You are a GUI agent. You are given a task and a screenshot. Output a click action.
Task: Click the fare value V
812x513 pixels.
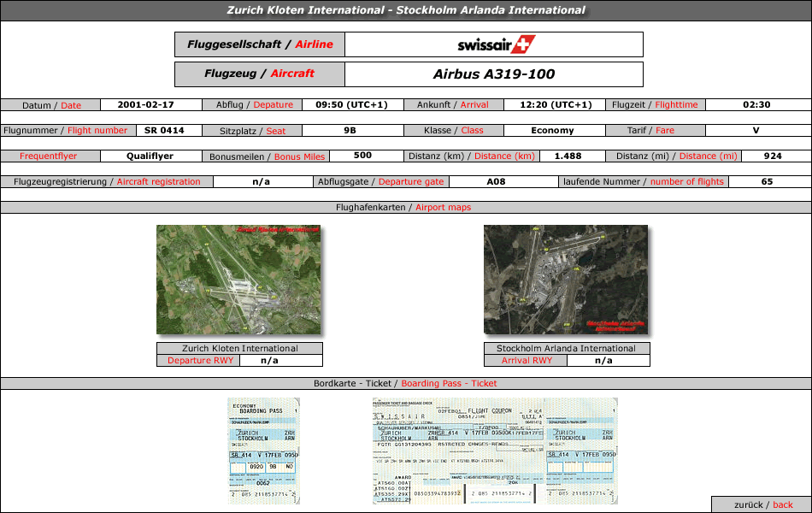(x=756, y=130)
